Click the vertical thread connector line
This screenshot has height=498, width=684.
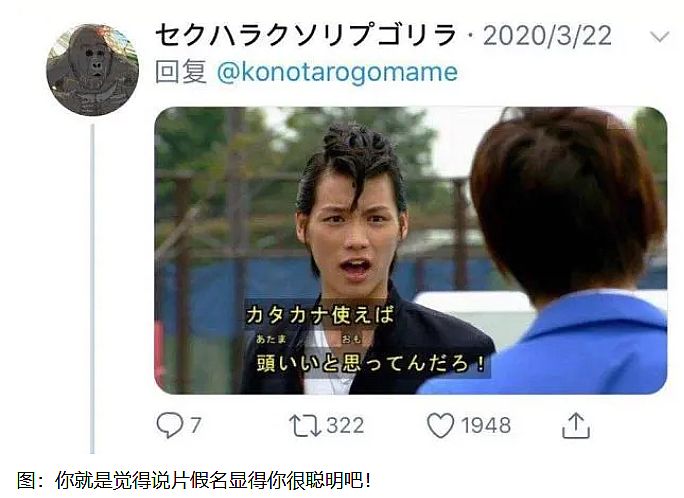(x=92, y=288)
